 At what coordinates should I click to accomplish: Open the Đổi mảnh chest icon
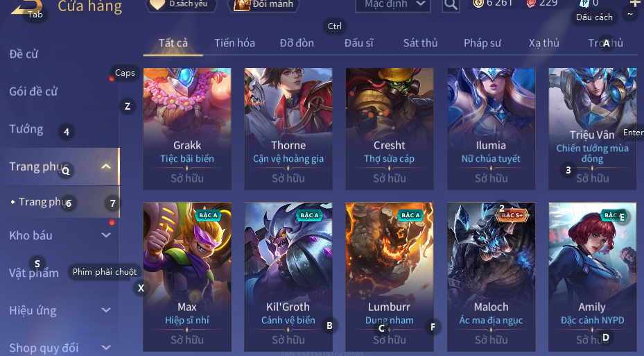tap(242, 5)
